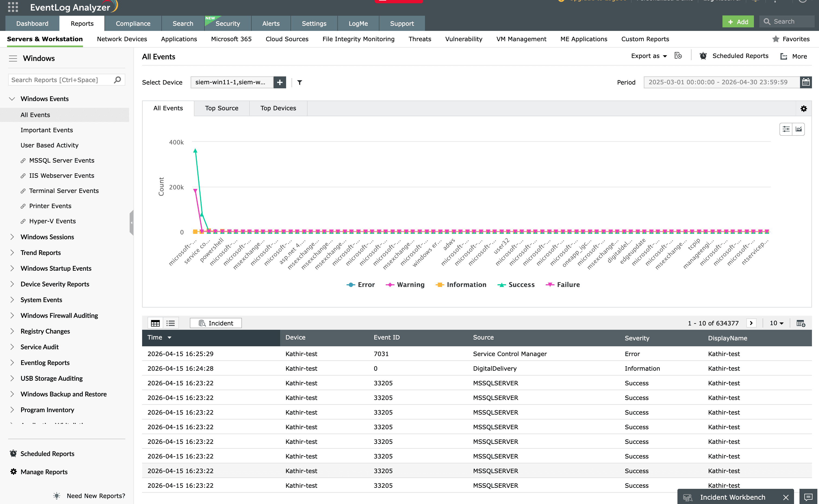The image size is (819, 504).
Task: Open the chart options sliders icon
Action: pyautogui.click(x=786, y=129)
